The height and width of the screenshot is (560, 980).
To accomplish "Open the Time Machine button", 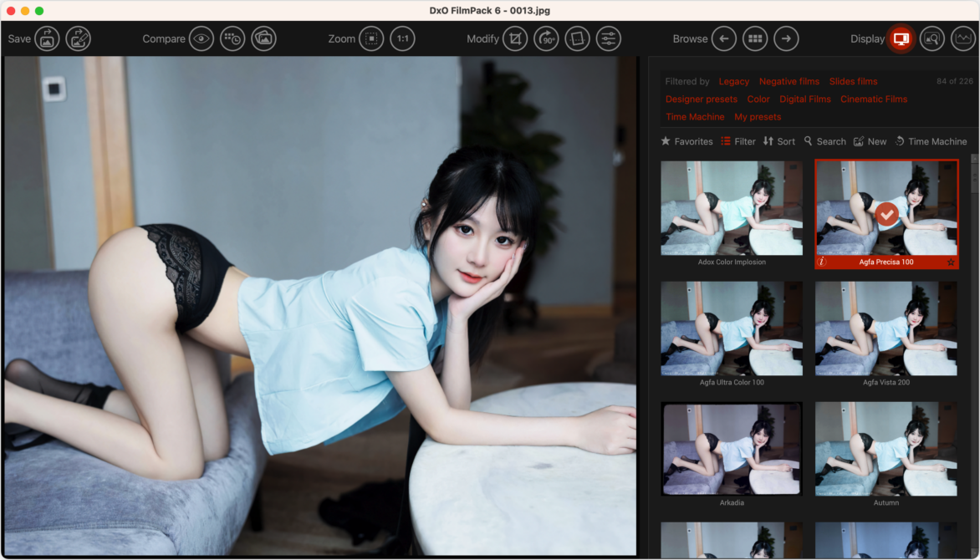I will coord(931,141).
